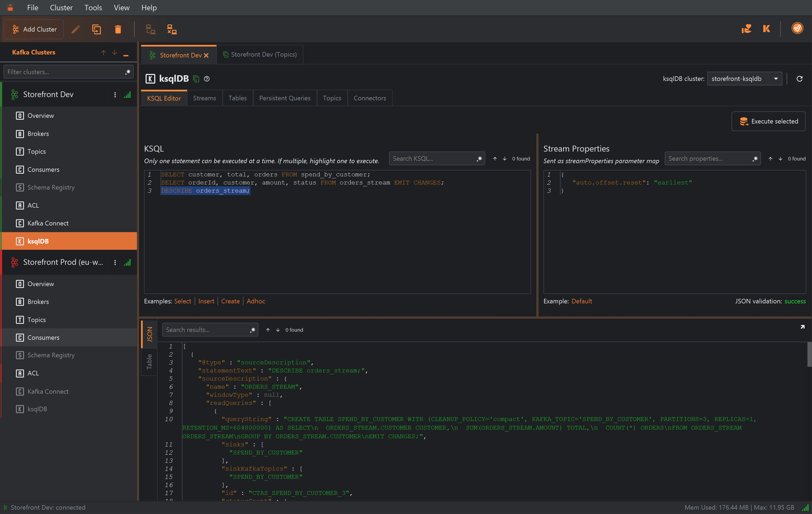Click Storefront Dev connection signal icon
The width and height of the screenshot is (812, 514).
pos(127,95)
